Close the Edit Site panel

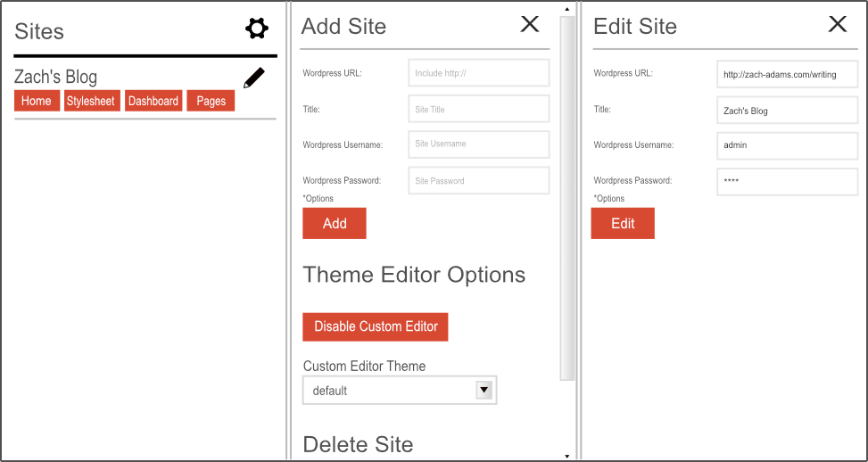[838, 24]
